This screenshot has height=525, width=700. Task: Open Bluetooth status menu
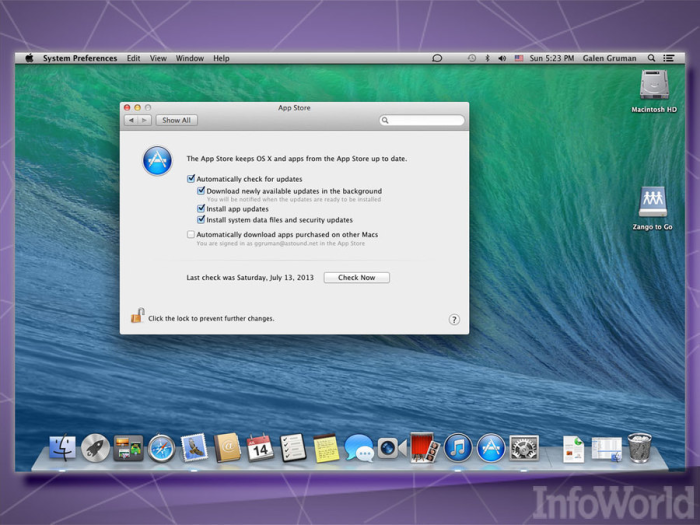tap(487, 58)
